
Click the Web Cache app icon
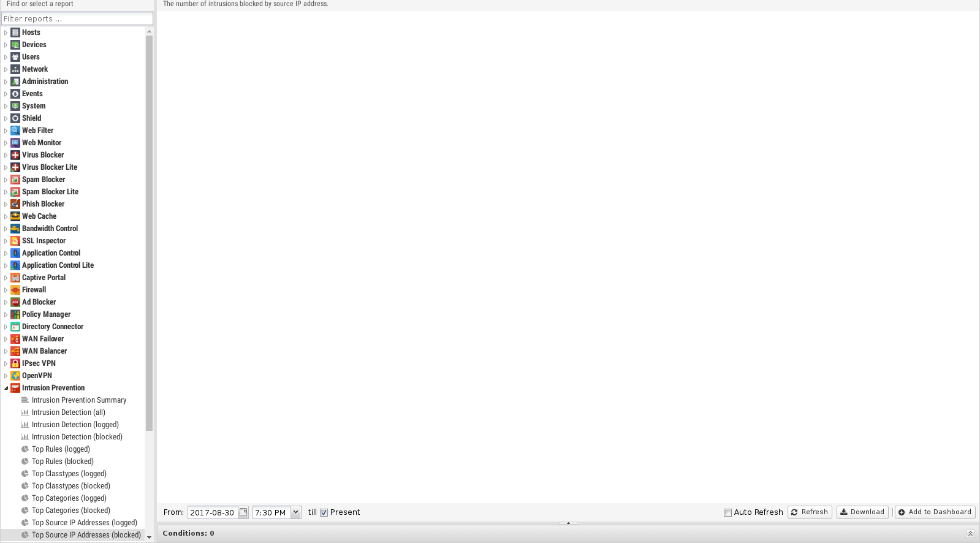point(15,216)
